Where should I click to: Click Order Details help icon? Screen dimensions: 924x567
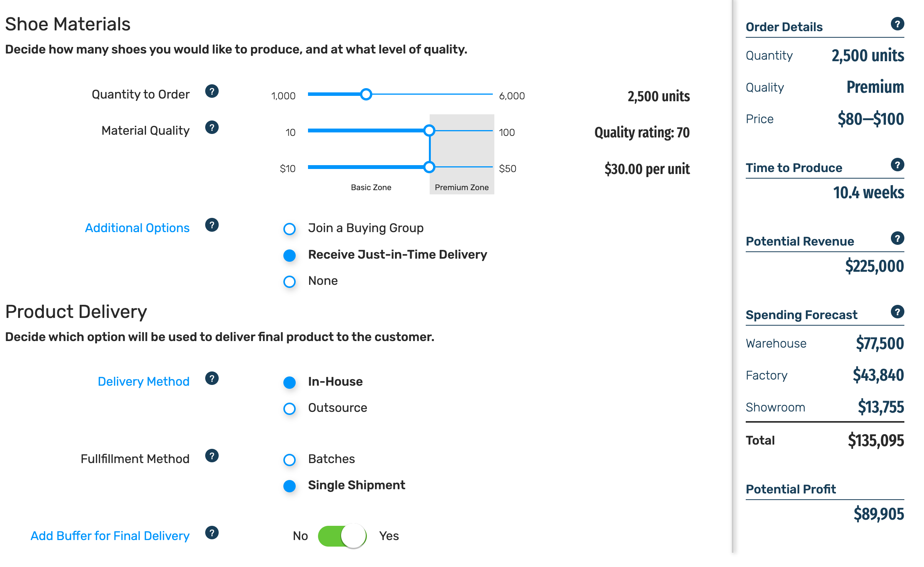click(897, 24)
